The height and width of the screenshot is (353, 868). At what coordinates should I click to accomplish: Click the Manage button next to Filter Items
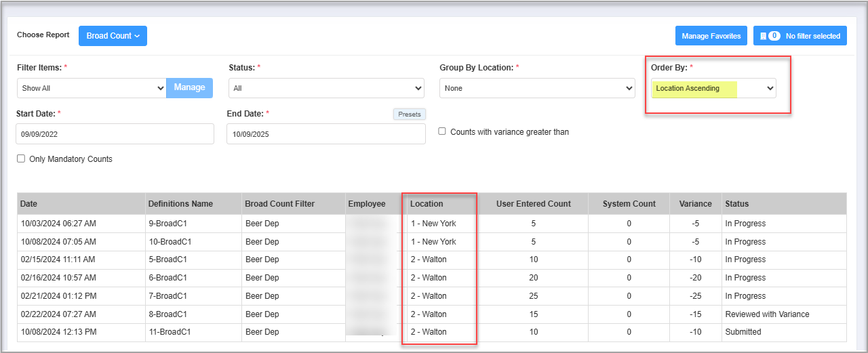tap(189, 87)
